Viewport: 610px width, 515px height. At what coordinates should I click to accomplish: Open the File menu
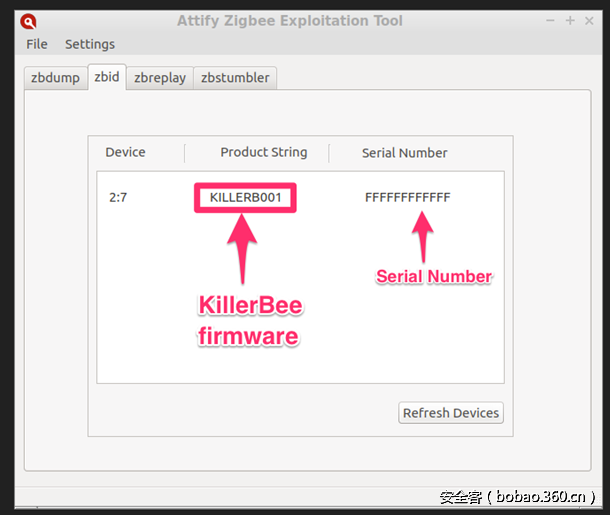tap(37, 44)
